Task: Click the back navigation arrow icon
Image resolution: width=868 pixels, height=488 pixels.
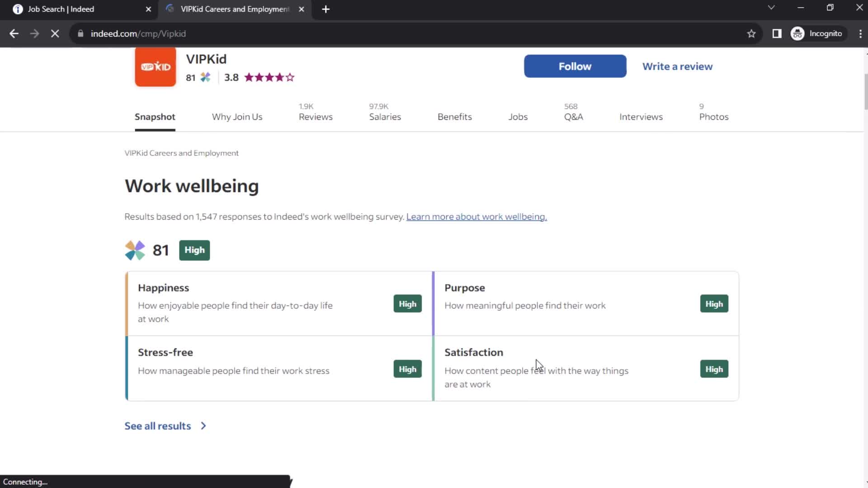Action: pyautogui.click(x=15, y=33)
